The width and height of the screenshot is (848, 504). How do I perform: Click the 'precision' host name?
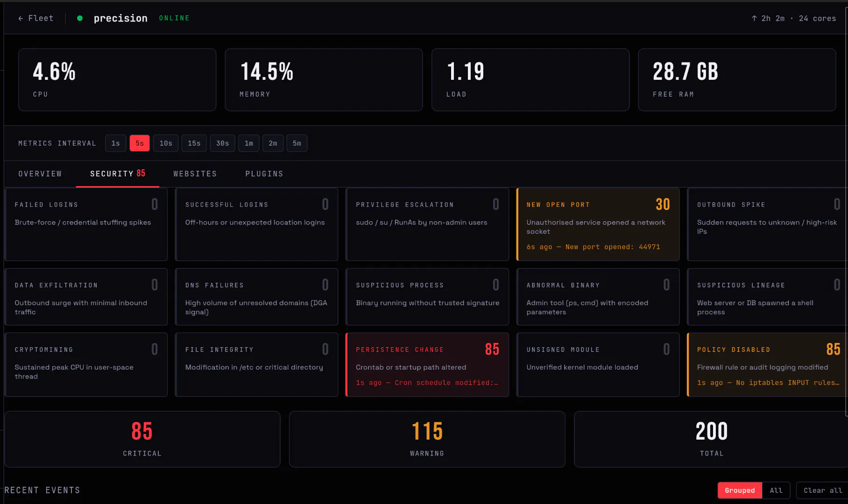120,18
